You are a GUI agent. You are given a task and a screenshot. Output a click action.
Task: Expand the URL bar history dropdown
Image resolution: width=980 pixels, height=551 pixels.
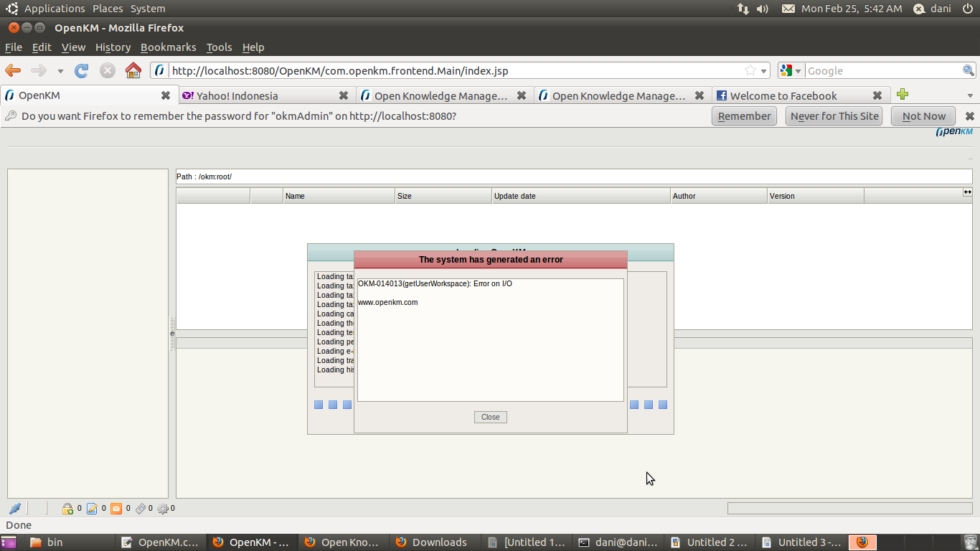[x=764, y=71]
